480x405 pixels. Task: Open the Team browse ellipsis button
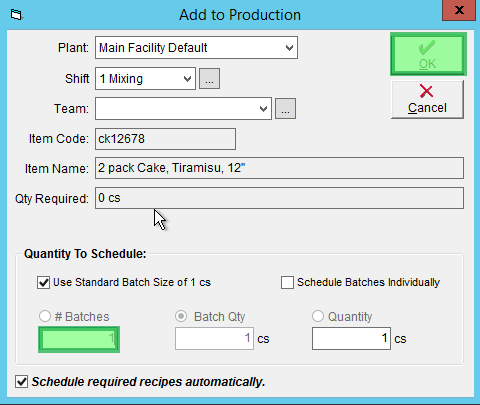coord(285,109)
